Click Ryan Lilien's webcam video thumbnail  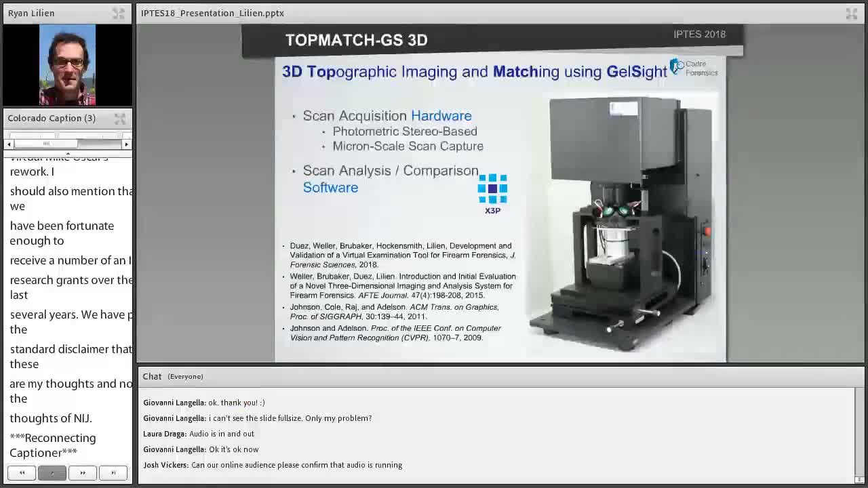click(x=67, y=65)
